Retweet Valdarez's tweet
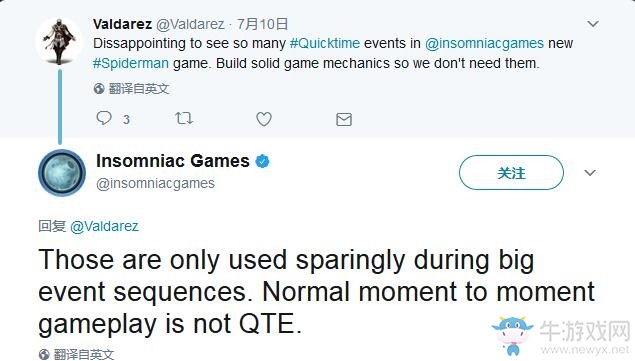The height and width of the screenshot is (361, 635). coord(184,118)
